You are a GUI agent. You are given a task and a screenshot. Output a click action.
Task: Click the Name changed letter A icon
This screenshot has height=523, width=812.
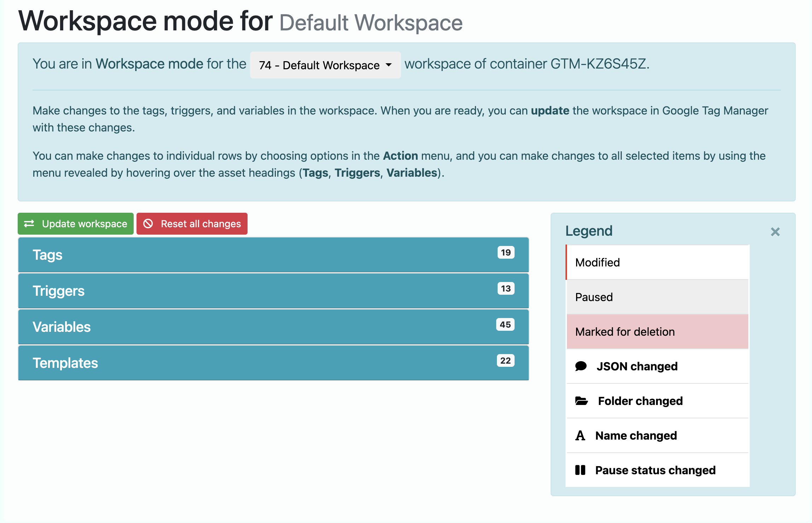(x=580, y=435)
